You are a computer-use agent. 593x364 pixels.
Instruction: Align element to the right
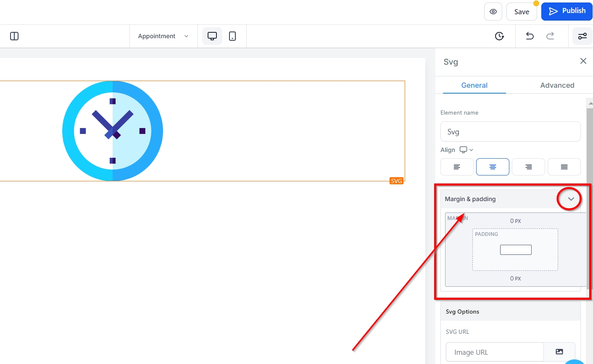click(x=528, y=167)
